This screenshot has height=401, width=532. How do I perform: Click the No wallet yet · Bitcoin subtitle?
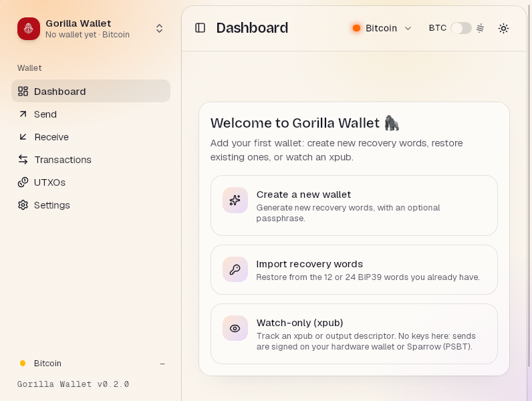88,35
